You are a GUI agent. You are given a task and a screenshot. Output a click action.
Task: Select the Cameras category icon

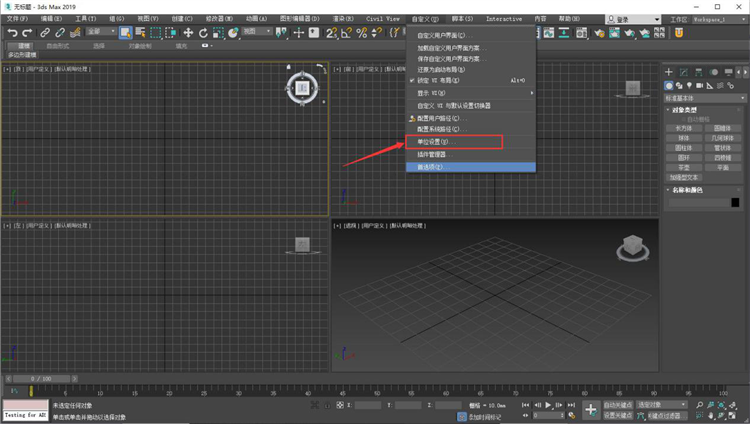coord(699,85)
